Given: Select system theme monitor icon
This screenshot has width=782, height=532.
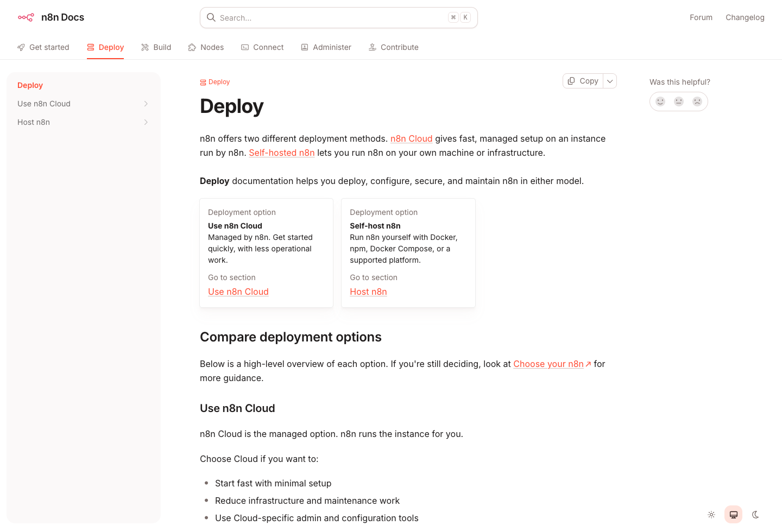Looking at the screenshot, I should [x=734, y=515].
